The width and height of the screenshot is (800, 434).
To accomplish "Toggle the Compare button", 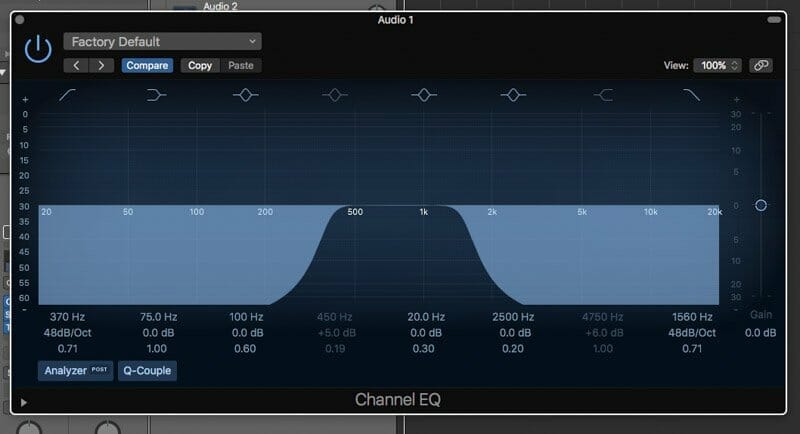I will pyautogui.click(x=147, y=66).
